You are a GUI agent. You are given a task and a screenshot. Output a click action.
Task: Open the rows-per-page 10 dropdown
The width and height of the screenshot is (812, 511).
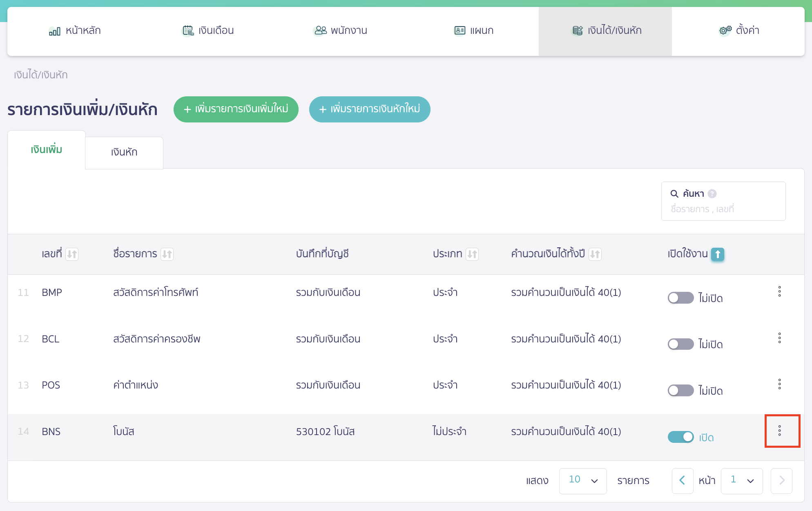pyautogui.click(x=582, y=480)
